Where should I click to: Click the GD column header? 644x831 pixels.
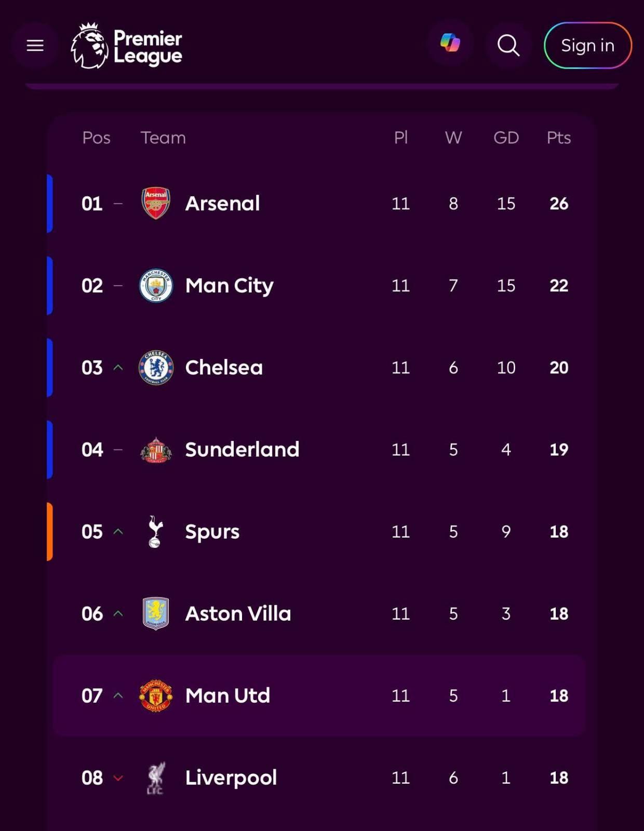[x=506, y=138]
